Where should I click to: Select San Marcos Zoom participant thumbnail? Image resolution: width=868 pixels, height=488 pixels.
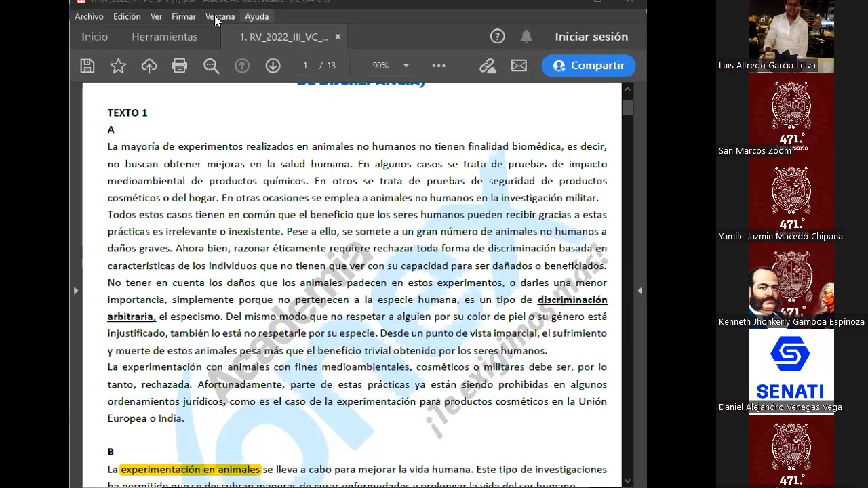(x=791, y=116)
